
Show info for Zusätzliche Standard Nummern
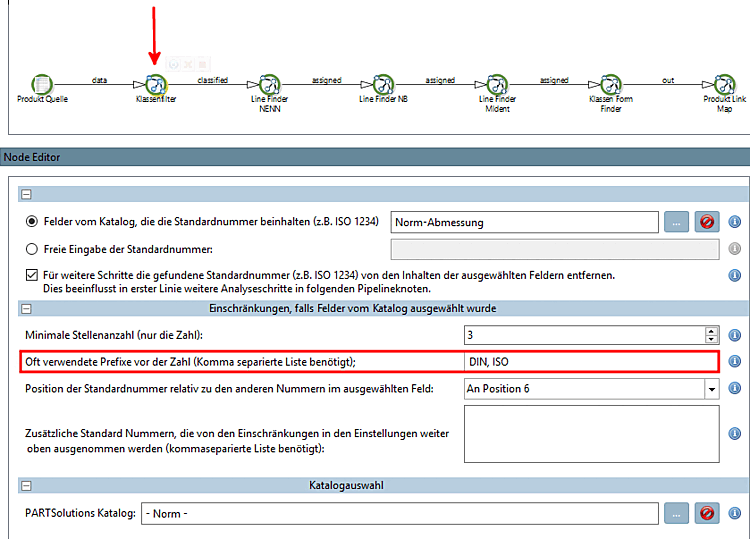point(735,434)
